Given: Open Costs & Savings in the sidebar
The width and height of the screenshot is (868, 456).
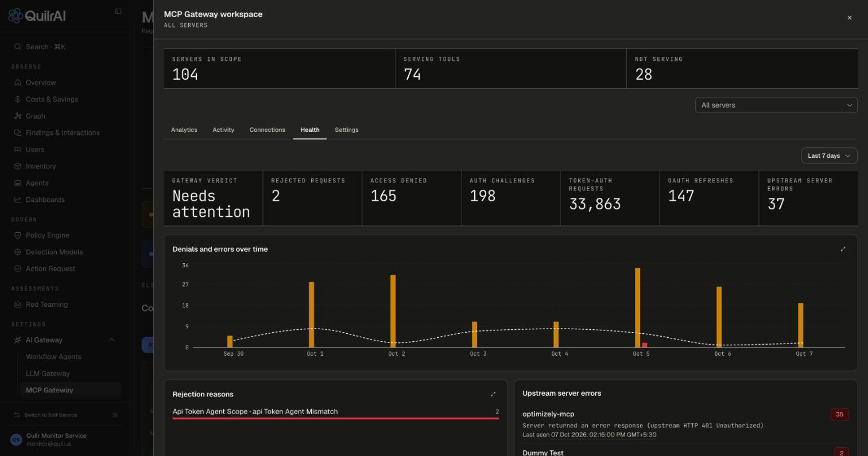Looking at the screenshot, I should (x=52, y=99).
